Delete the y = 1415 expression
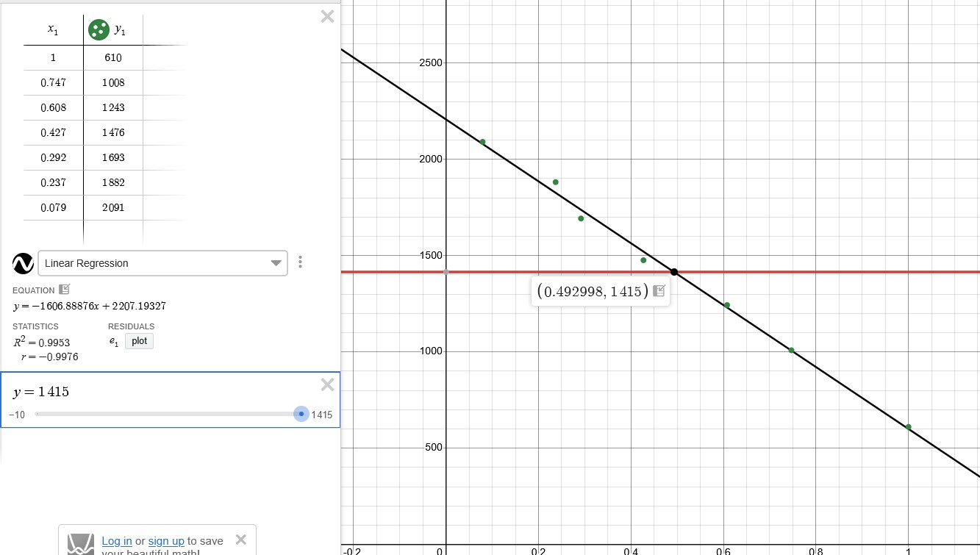Screen dimensions: 980x555 click(328, 384)
